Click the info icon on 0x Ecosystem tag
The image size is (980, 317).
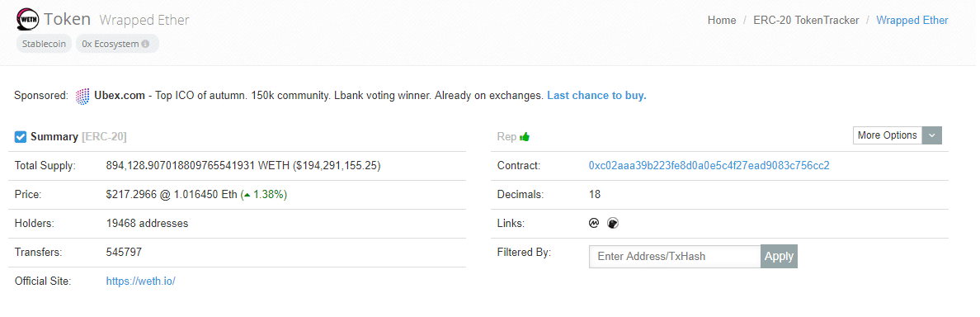click(x=145, y=45)
